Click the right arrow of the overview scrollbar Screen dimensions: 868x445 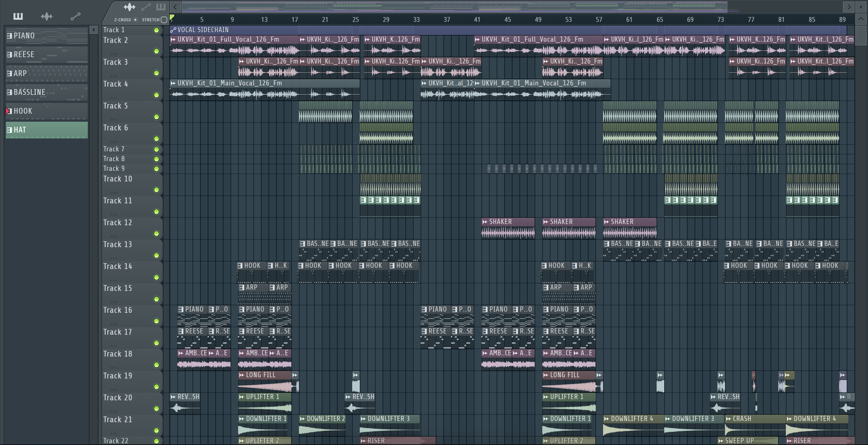point(849,7)
